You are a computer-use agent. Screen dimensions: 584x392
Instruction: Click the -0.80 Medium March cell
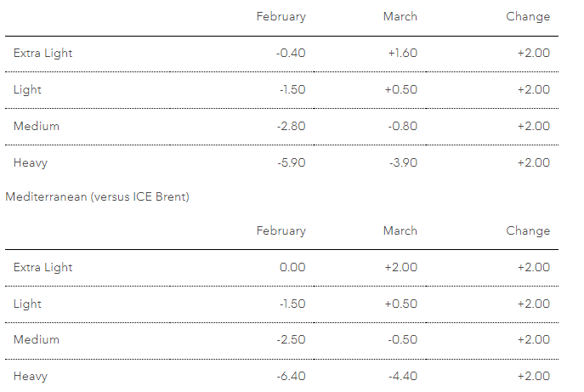[401, 126]
